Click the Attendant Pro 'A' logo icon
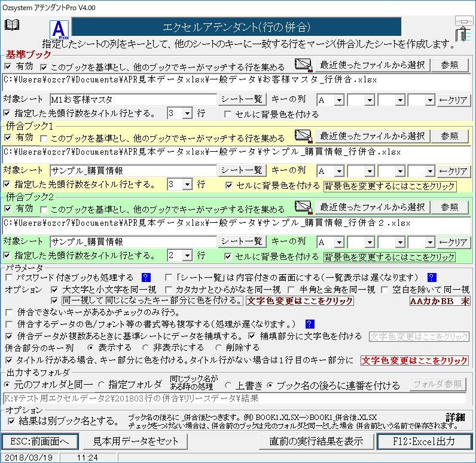Viewport: 476px width, 463px height. click(x=59, y=30)
